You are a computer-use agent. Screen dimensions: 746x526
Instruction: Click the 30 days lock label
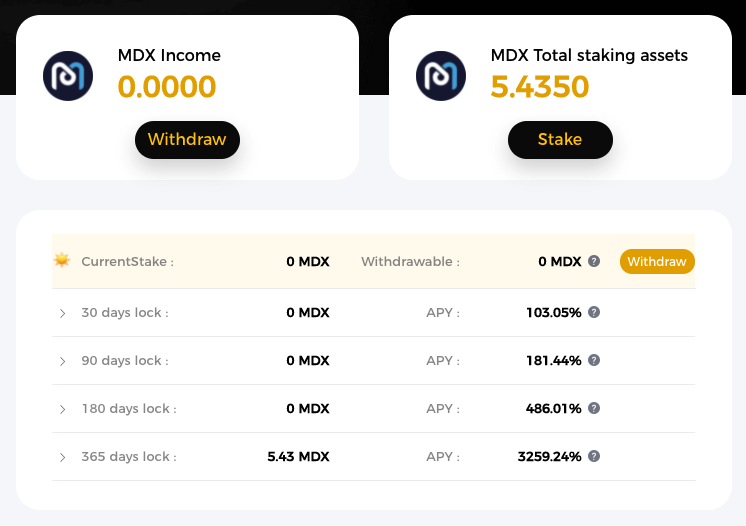tap(125, 313)
